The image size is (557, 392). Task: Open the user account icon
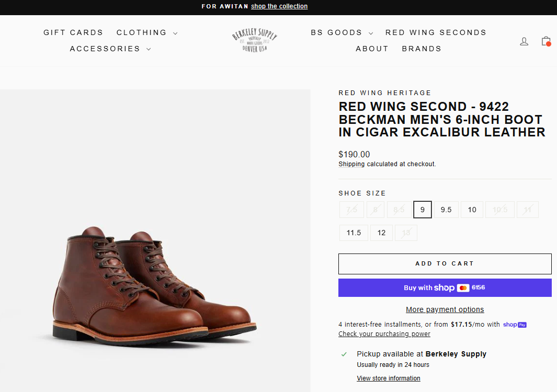point(524,41)
